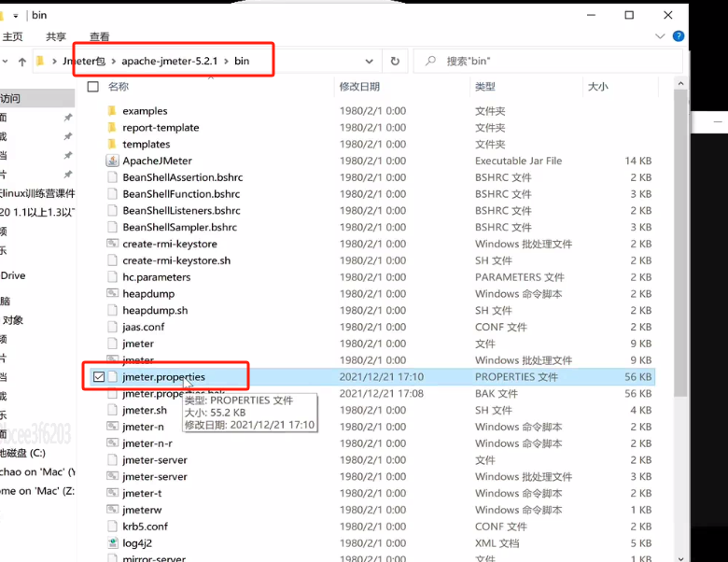Click the file list vertical scrollbar thumb
The height and width of the screenshot is (562, 728).
point(680,243)
